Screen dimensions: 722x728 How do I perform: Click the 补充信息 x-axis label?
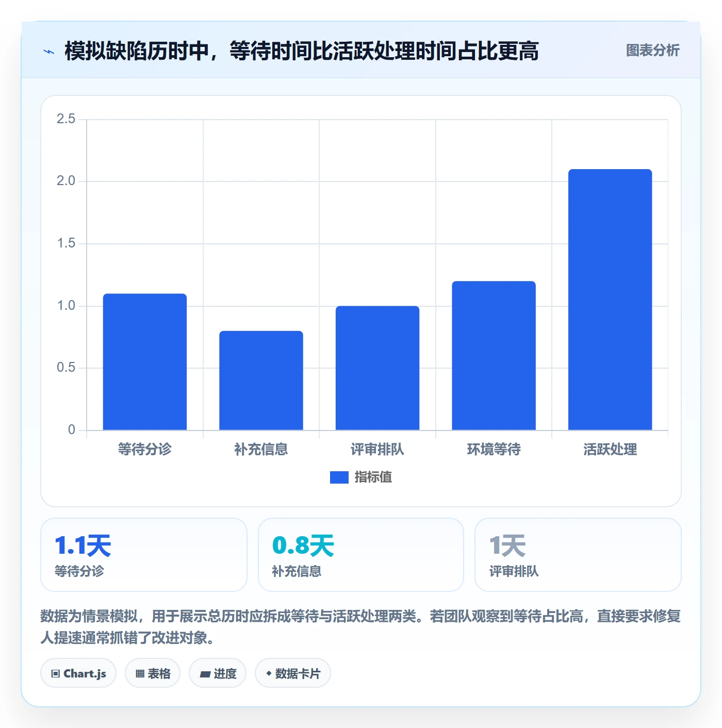pyautogui.click(x=261, y=449)
